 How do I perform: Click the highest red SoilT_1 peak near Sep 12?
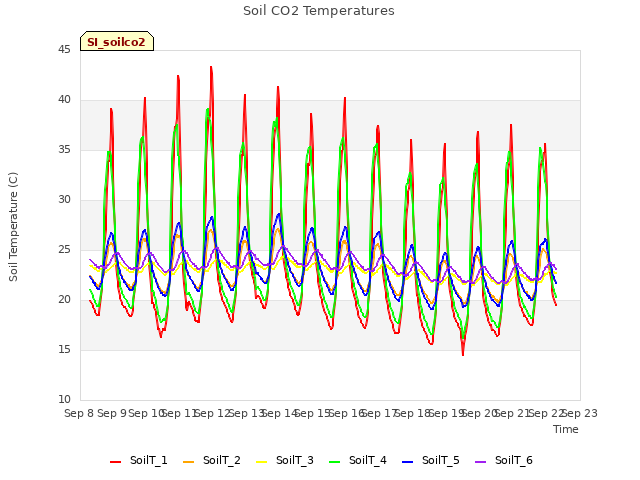[x=211, y=67]
